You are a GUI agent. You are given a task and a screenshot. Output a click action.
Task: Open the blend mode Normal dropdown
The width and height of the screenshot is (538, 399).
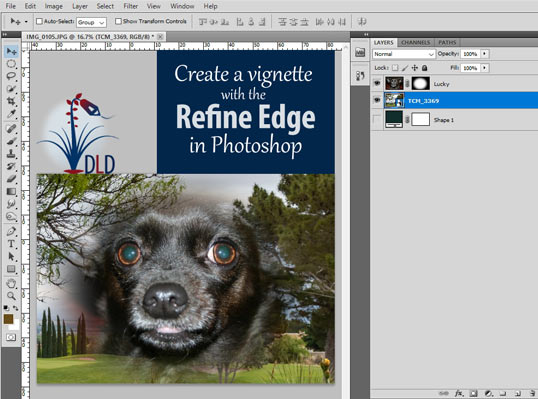coord(404,54)
